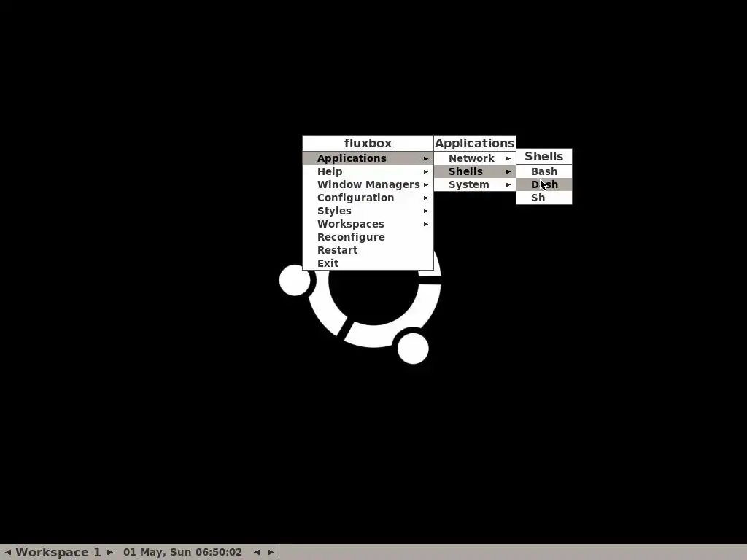Click previous window arrow after the clock

tap(257, 553)
